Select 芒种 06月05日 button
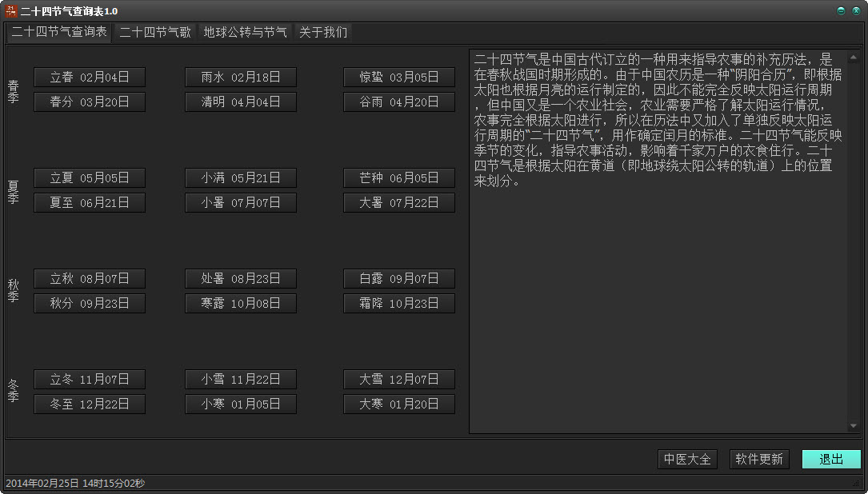 [x=399, y=178]
